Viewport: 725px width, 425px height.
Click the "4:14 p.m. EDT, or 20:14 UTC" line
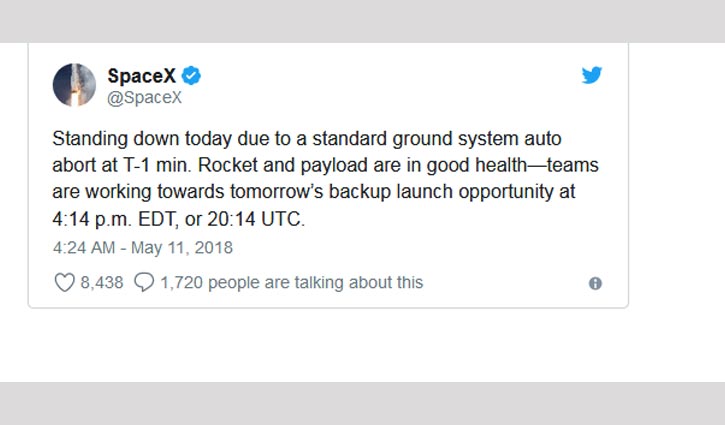(x=178, y=219)
